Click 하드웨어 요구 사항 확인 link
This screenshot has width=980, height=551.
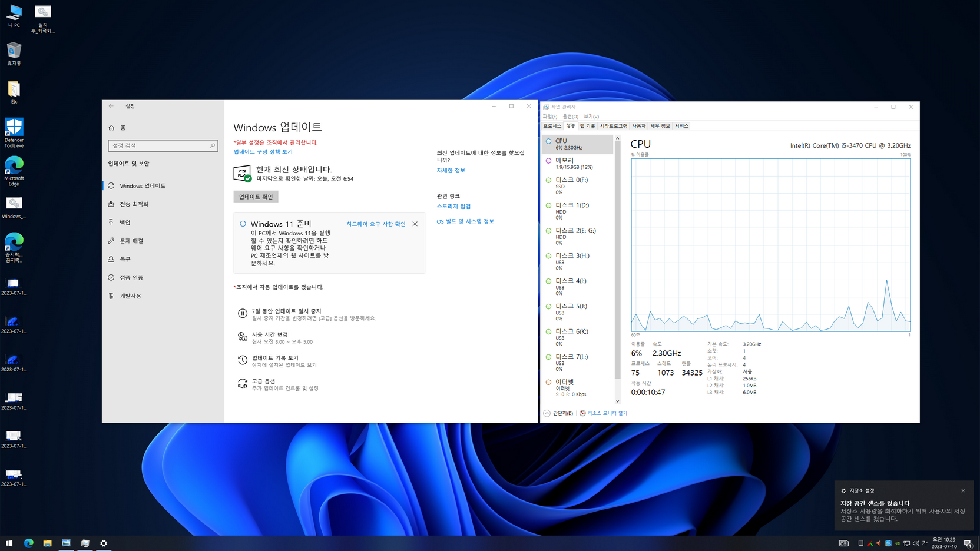point(376,224)
